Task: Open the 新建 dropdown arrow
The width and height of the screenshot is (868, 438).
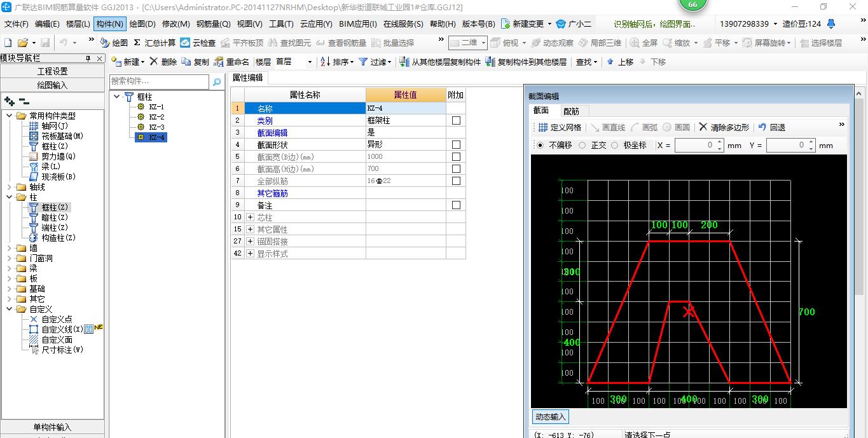Action: [142, 62]
